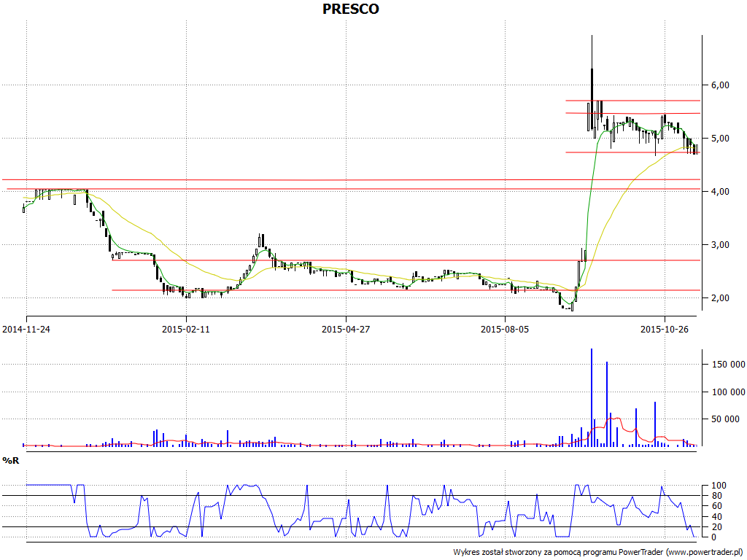Click the 4,00 price axis label
Viewport: 747px width, 560px height.
(x=720, y=192)
